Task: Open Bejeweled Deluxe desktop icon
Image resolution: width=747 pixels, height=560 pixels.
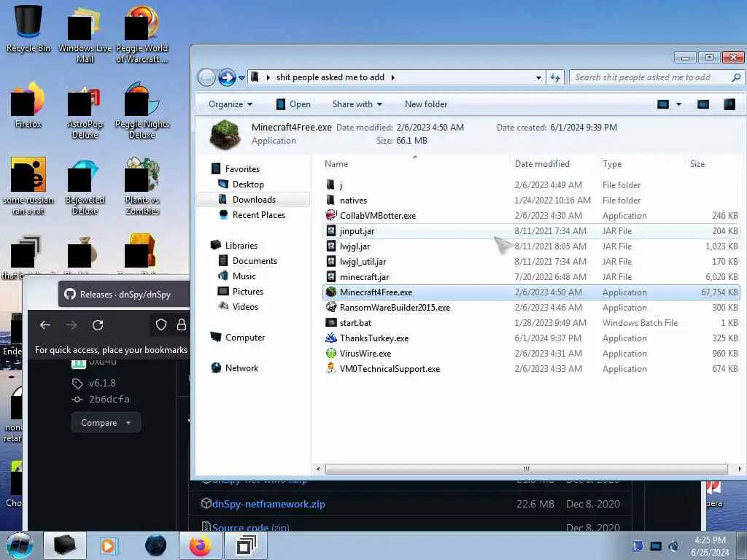Action: (85, 186)
